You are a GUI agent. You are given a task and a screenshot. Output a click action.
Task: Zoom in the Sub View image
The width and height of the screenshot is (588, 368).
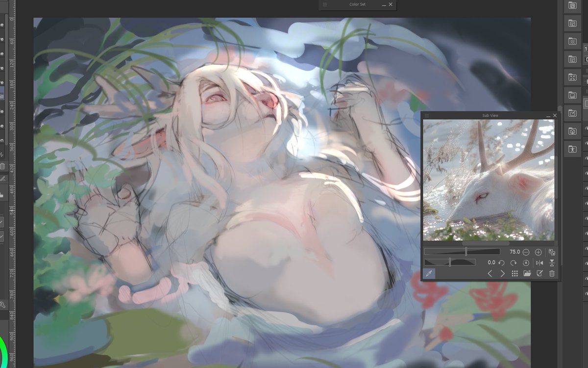pyautogui.click(x=538, y=252)
